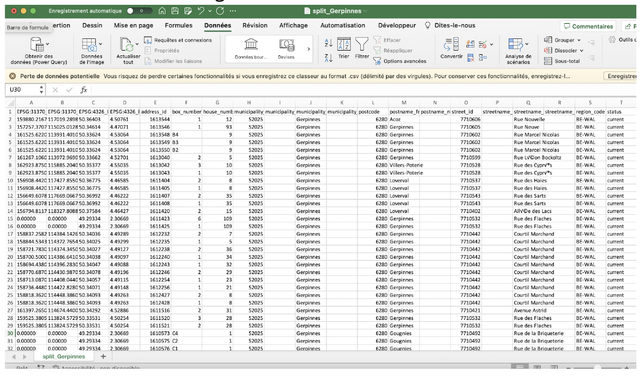The height and width of the screenshot is (376, 640).
Task: Open the Révision ribbon tab
Action: [x=255, y=25]
